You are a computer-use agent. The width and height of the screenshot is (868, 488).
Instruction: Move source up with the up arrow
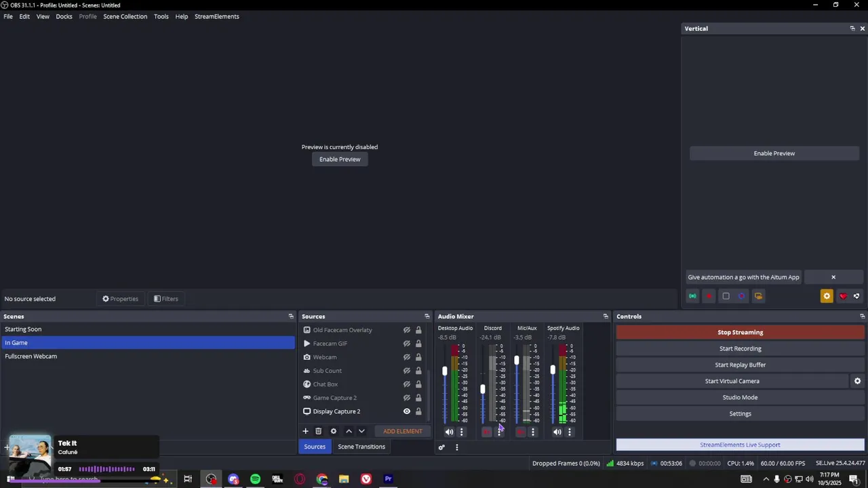point(349,431)
